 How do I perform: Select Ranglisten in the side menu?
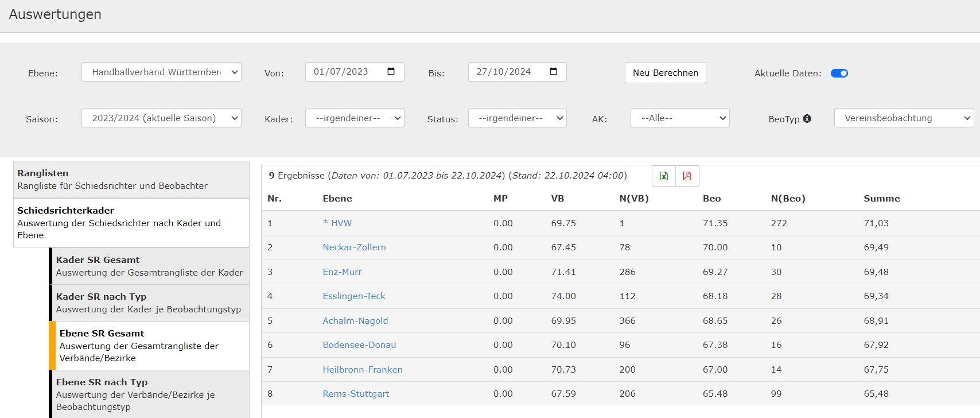coord(131,180)
